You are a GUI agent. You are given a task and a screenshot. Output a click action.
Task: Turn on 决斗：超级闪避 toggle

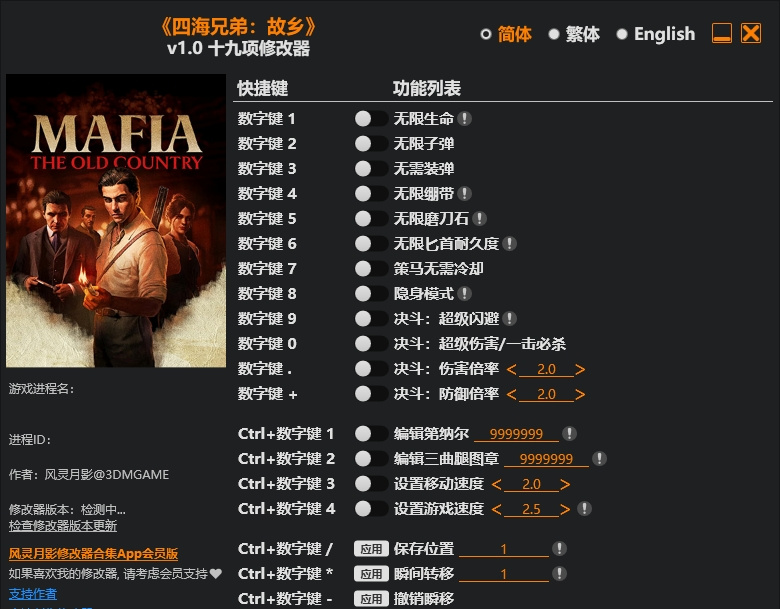371,318
